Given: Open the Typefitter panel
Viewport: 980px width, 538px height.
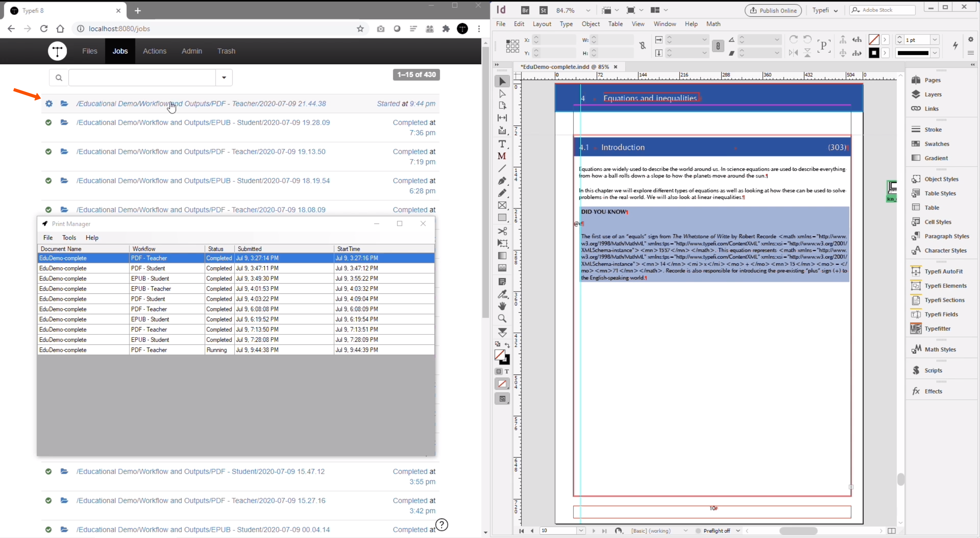Looking at the screenshot, I should 931,328.
